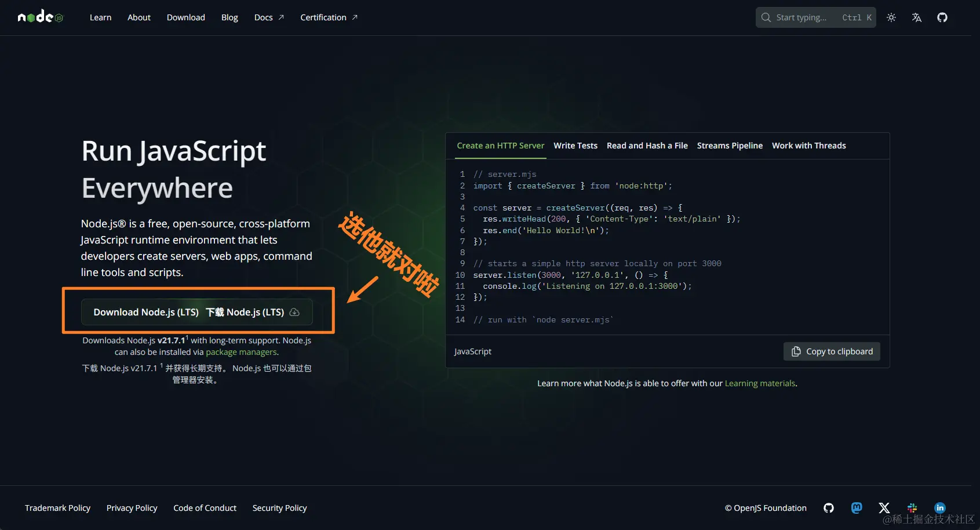Screen dimensions: 980x530
Task: Open the Docs external link
Action: pos(269,17)
